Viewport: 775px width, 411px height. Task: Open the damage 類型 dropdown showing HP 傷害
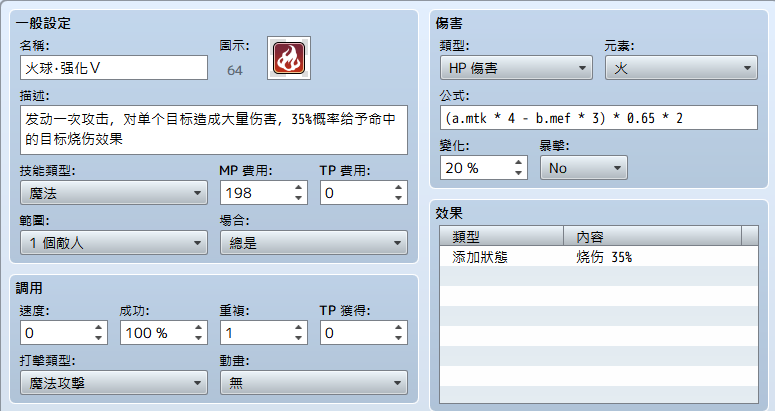(516, 68)
